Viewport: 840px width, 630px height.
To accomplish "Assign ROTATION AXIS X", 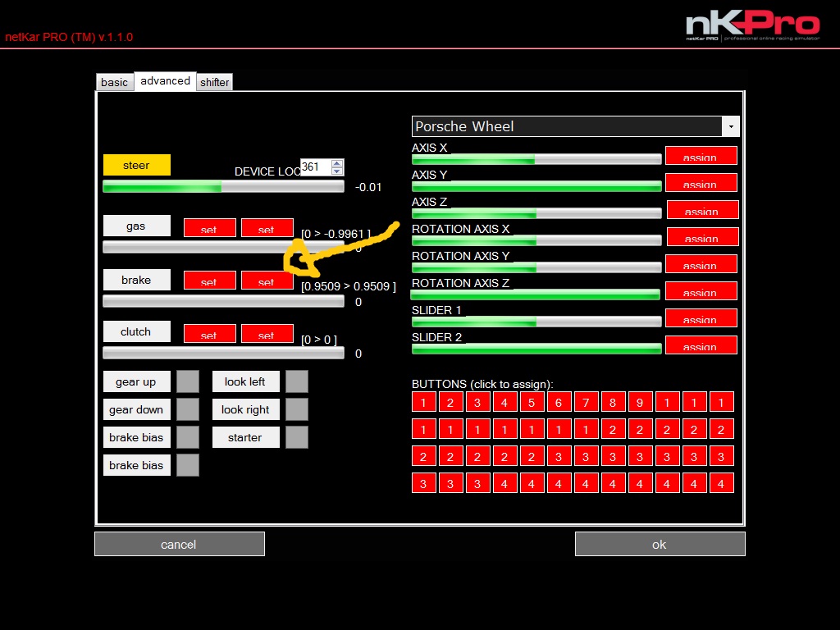I will pos(703,237).
